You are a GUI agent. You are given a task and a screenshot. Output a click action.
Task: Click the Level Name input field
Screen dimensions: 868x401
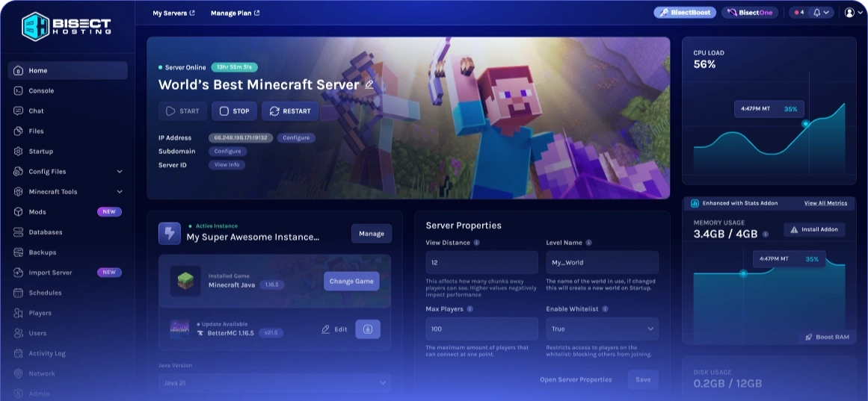[x=603, y=263]
